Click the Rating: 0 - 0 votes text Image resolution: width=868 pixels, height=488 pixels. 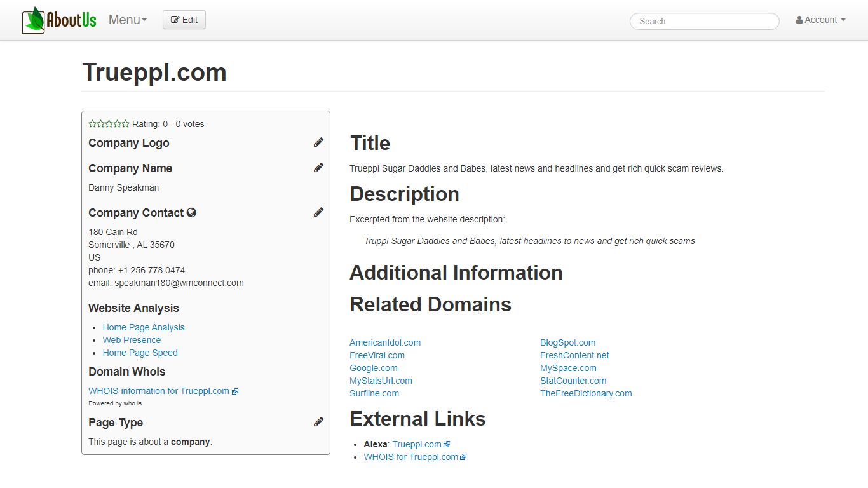(x=168, y=124)
